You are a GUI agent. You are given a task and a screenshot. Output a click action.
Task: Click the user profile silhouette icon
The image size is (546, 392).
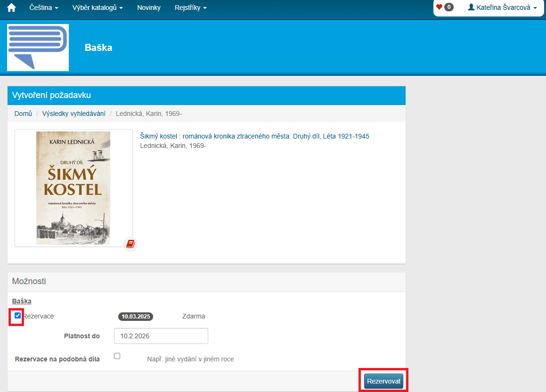point(471,7)
